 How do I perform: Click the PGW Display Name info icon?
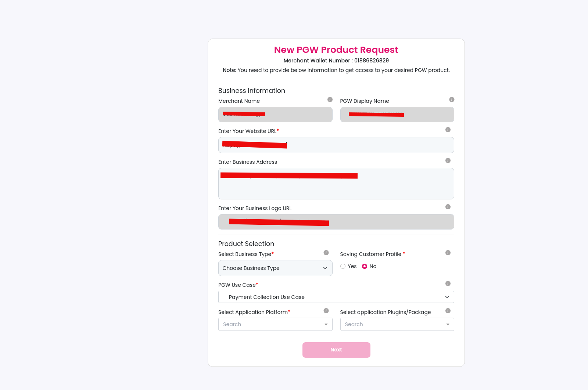[452, 100]
